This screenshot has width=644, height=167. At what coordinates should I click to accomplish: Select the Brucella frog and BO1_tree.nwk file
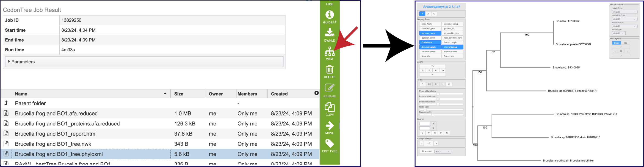click(53, 144)
